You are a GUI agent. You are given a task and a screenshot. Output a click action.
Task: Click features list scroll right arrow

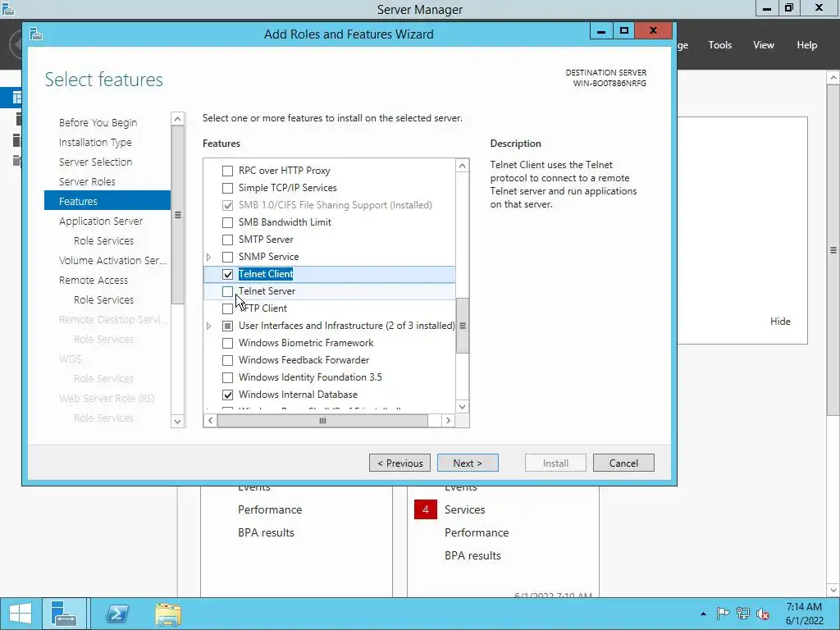(449, 421)
